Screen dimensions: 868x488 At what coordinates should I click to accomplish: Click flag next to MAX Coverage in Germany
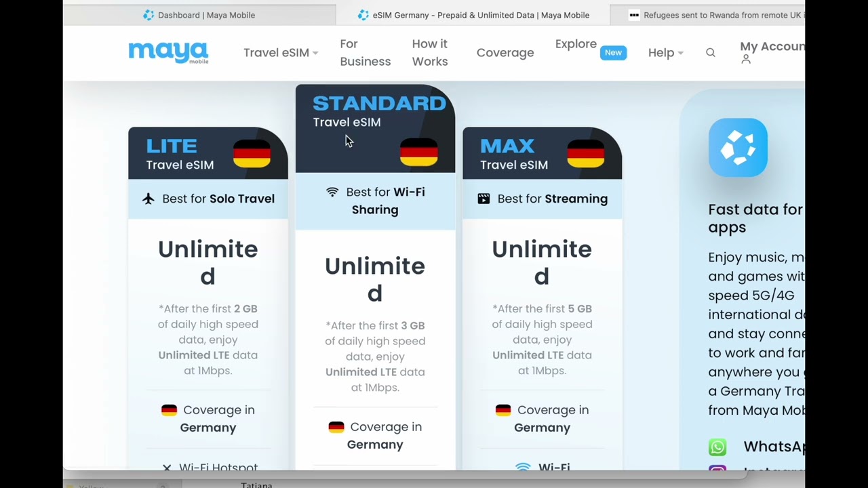pyautogui.click(x=503, y=410)
